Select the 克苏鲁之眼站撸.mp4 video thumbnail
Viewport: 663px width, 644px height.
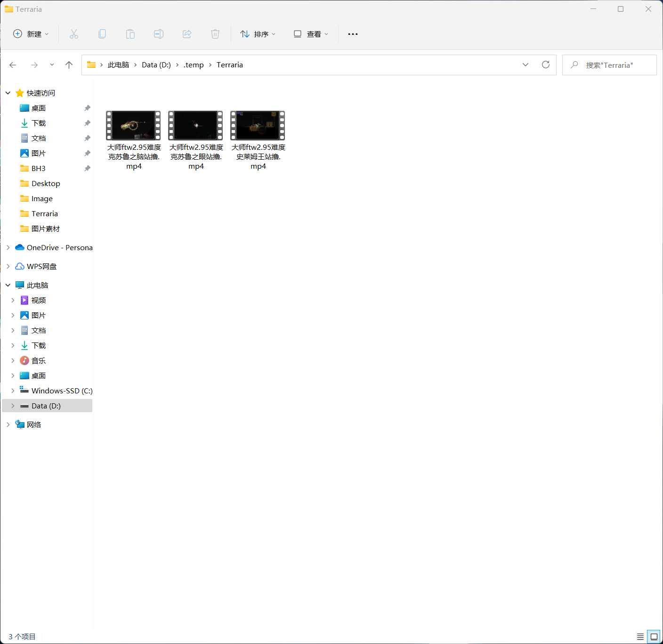pyautogui.click(x=196, y=125)
